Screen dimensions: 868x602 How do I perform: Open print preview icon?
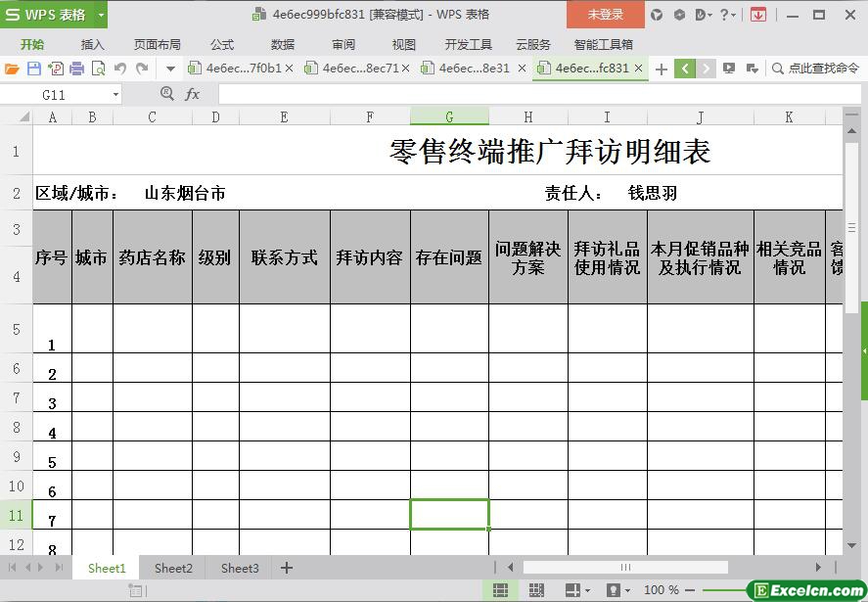coord(98,69)
